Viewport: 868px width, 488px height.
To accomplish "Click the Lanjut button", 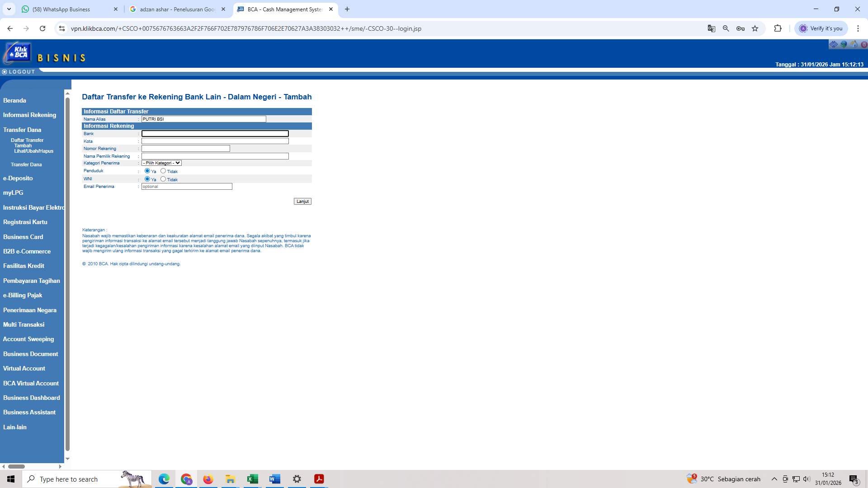I will pyautogui.click(x=302, y=201).
